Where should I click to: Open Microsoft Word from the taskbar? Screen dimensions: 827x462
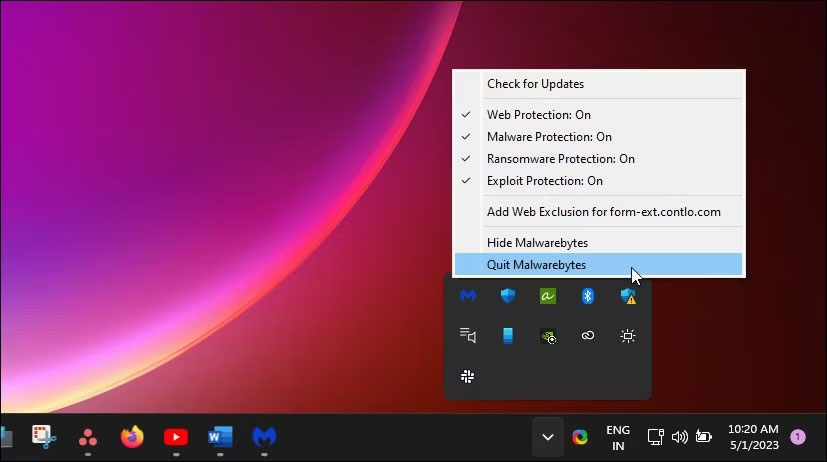[x=220, y=437]
